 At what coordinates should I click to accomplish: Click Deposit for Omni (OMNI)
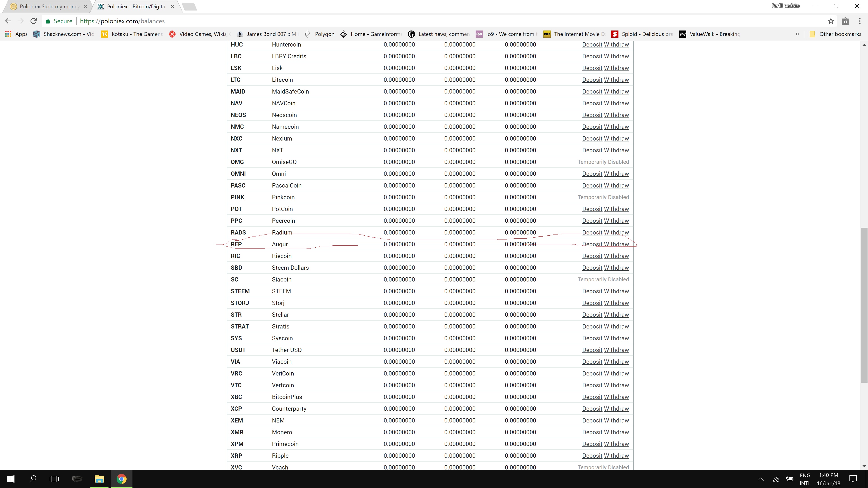click(x=592, y=174)
